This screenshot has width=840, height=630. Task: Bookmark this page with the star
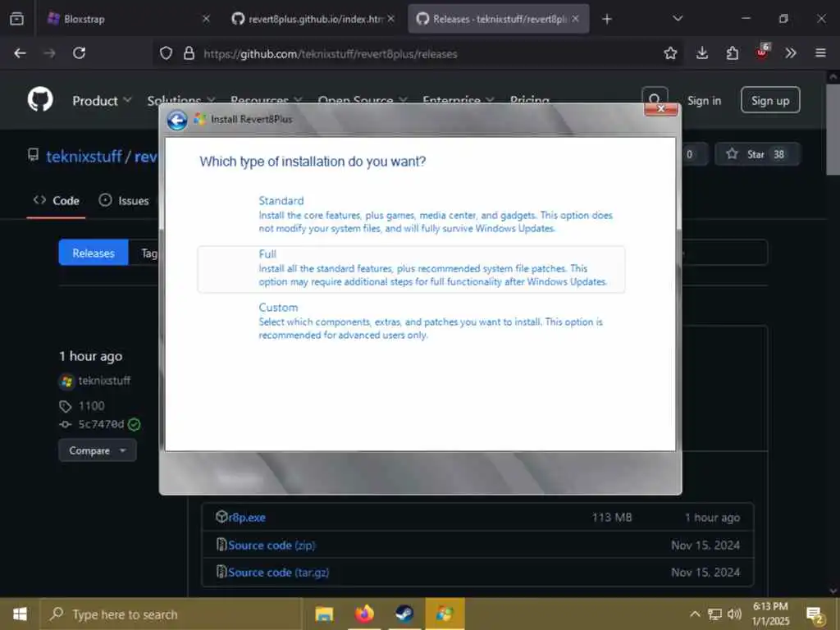[670, 53]
